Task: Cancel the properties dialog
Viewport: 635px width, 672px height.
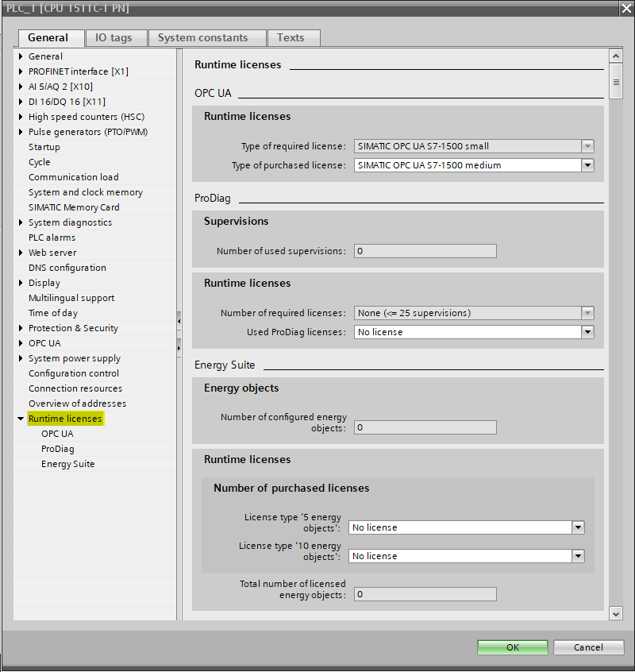Action: tap(588, 647)
